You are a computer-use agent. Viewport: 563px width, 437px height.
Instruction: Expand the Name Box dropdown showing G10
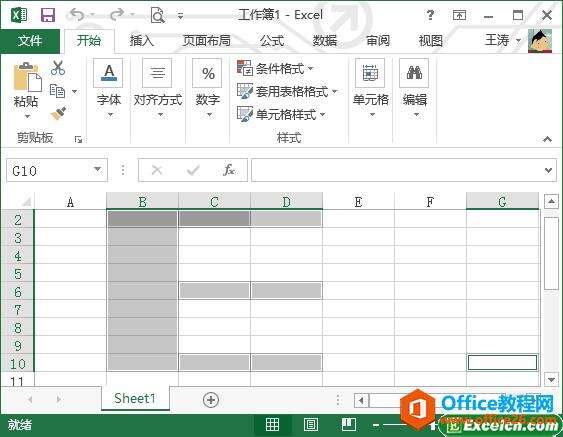97,169
